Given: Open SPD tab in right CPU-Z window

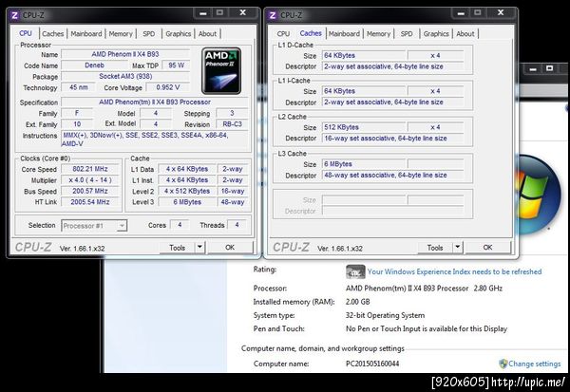Looking at the screenshot, I should (407, 34).
